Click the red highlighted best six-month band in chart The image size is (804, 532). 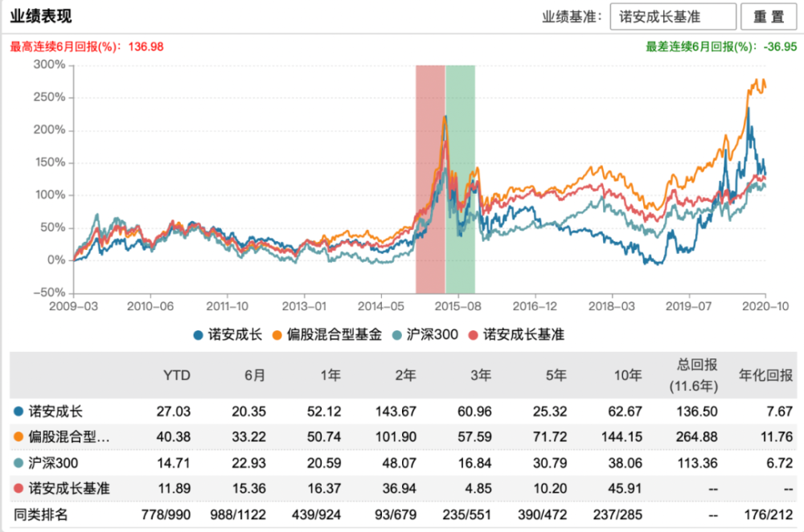430,179
